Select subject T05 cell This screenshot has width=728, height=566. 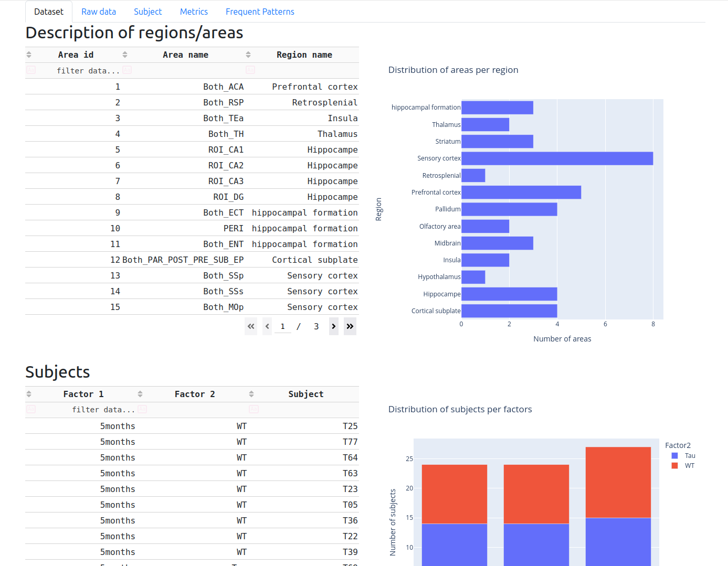click(303, 505)
